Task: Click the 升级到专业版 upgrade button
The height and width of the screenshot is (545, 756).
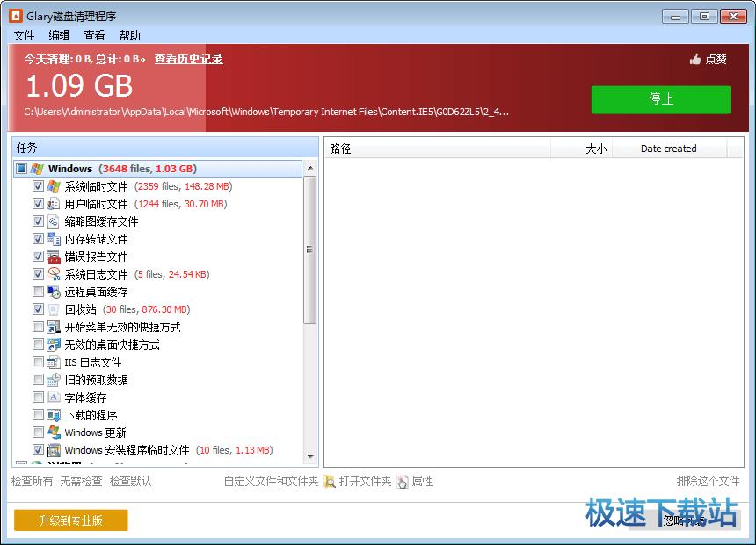Action: (71, 520)
